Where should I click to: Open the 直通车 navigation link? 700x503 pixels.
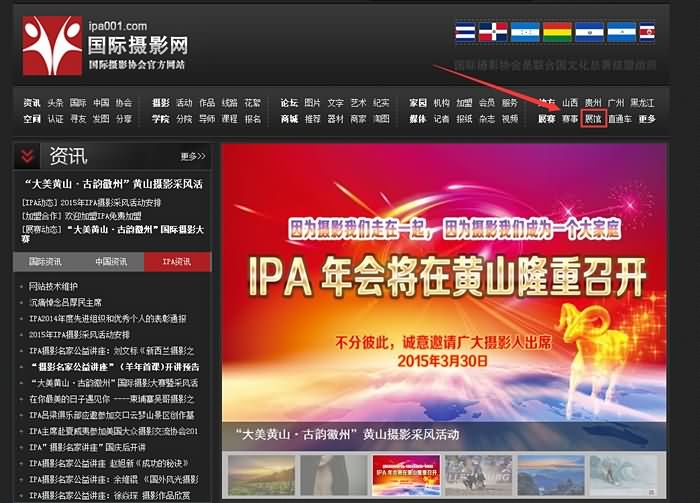620,119
